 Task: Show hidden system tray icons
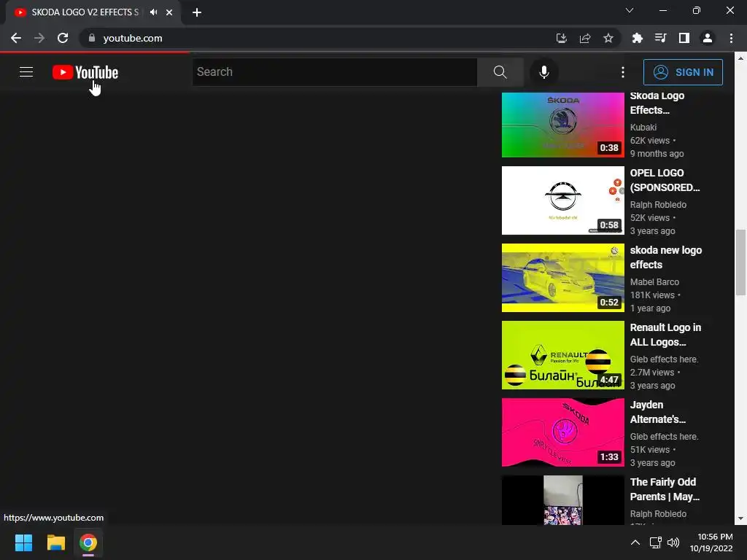[x=635, y=542]
